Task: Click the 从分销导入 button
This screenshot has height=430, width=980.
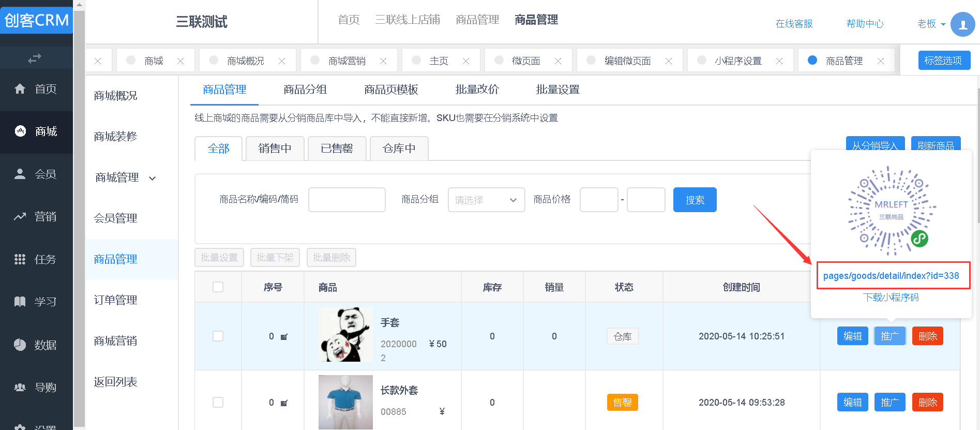Action: (x=875, y=144)
